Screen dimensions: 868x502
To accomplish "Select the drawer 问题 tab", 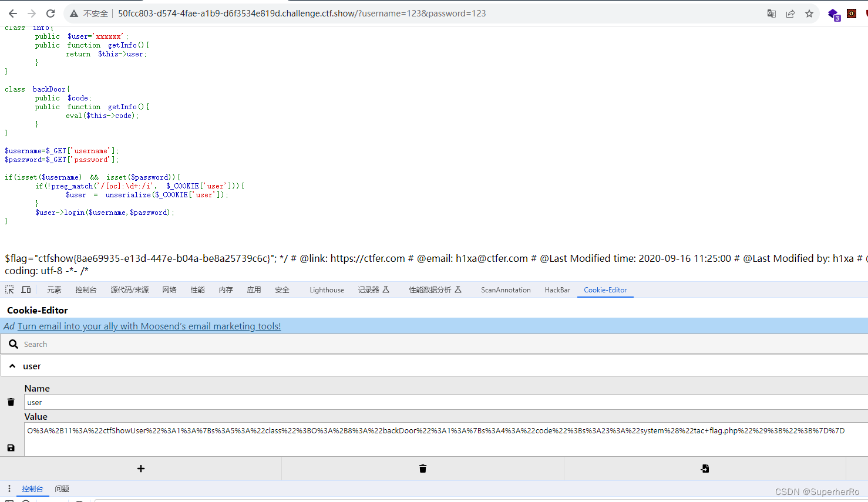I will click(x=62, y=489).
